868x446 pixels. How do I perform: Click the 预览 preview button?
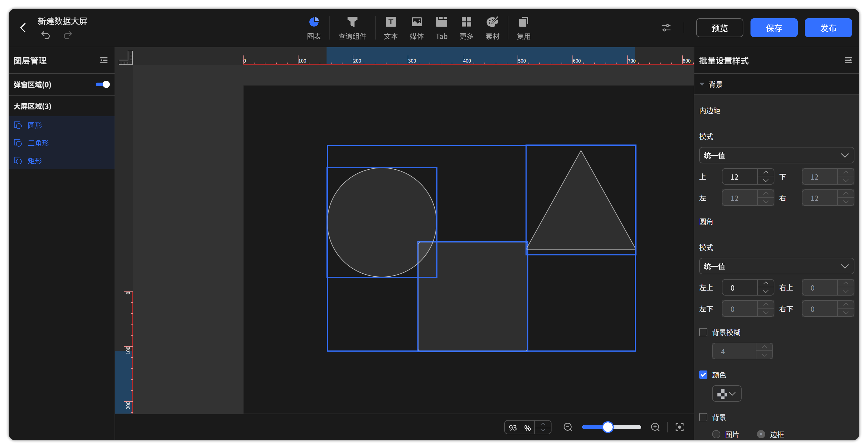tap(719, 28)
